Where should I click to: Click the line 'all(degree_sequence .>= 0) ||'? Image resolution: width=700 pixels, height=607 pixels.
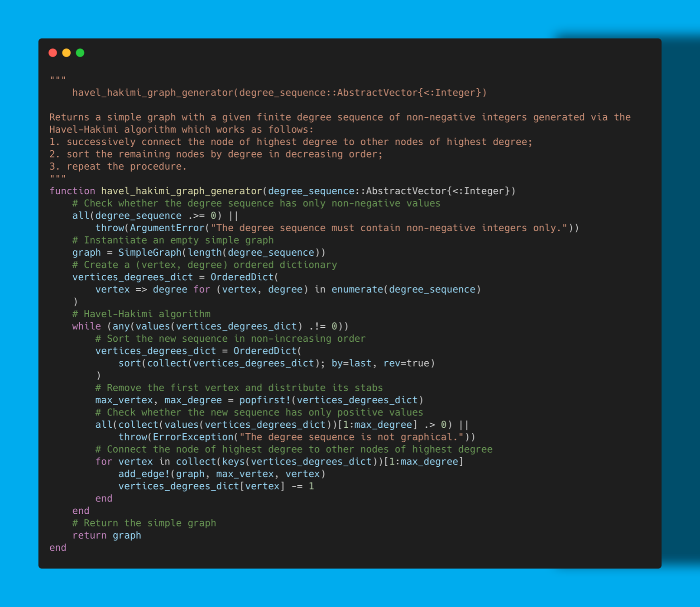155,215
